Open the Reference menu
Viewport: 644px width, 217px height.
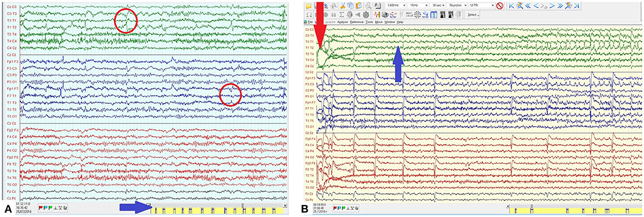(x=357, y=22)
